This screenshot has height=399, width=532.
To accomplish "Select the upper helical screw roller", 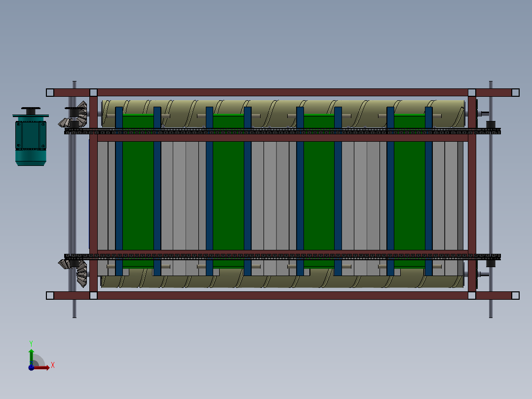I will (283, 114).
